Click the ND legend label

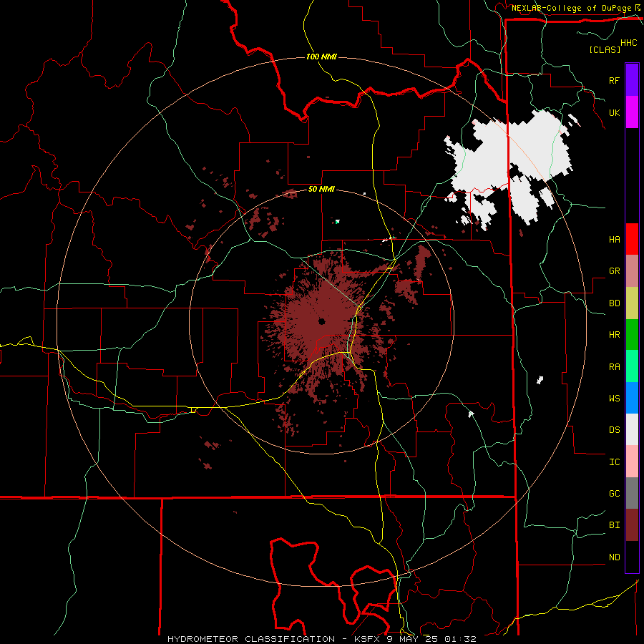click(614, 557)
